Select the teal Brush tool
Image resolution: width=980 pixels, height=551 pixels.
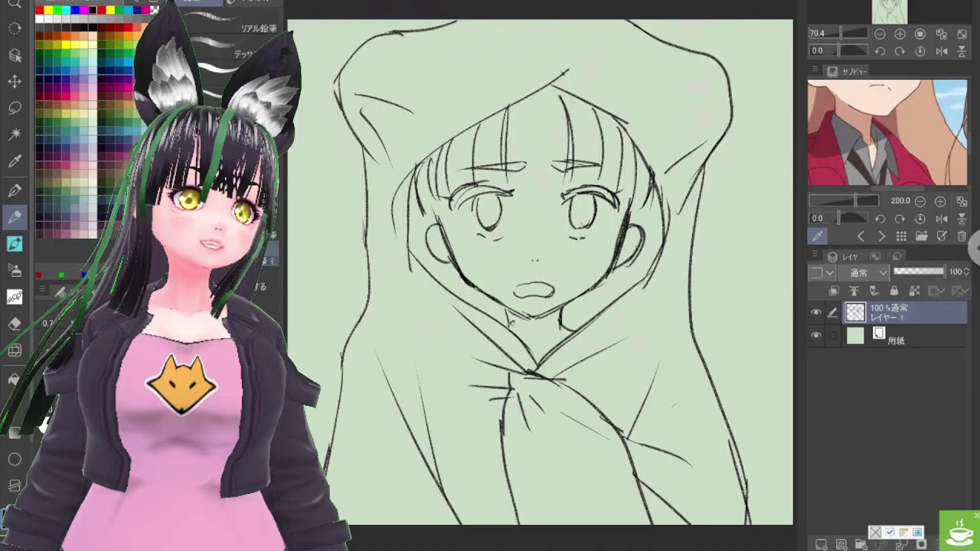pos(14,243)
